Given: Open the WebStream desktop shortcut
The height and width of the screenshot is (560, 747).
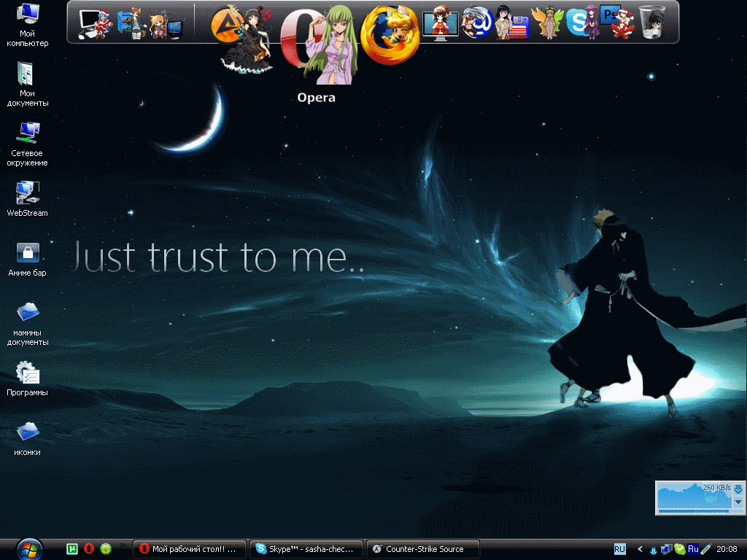Looking at the screenshot, I should click(27, 200).
